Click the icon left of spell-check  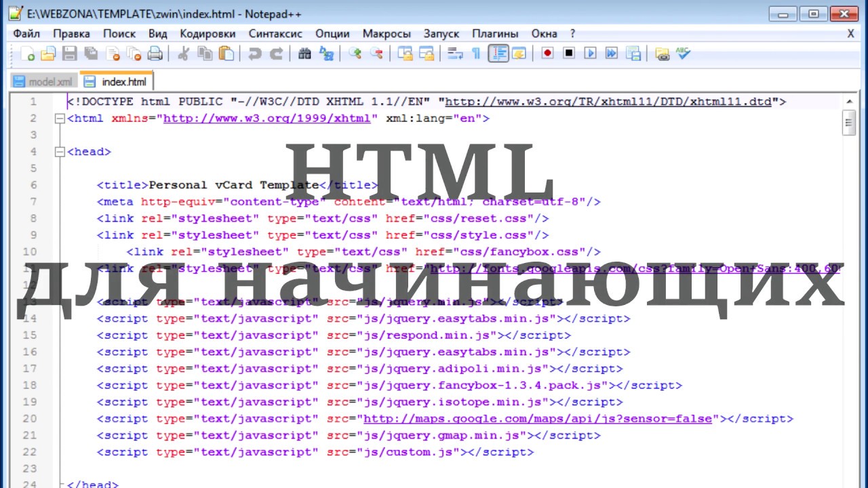click(x=662, y=54)
